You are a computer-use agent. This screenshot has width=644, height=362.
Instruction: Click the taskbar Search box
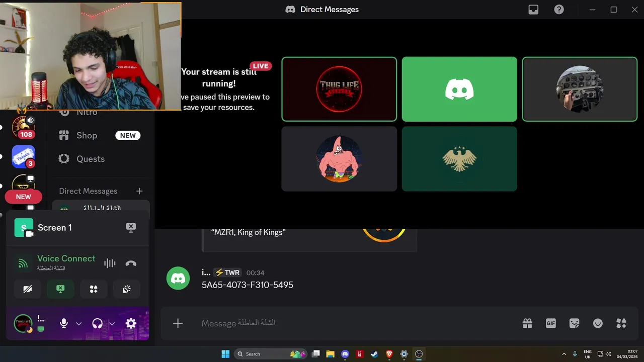click(271, 354)
